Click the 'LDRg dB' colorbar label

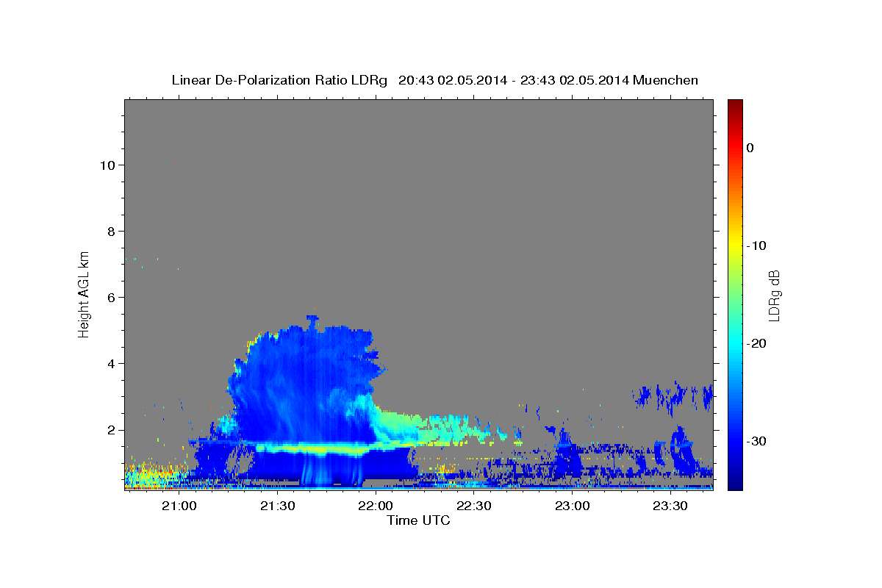(774, 295)
